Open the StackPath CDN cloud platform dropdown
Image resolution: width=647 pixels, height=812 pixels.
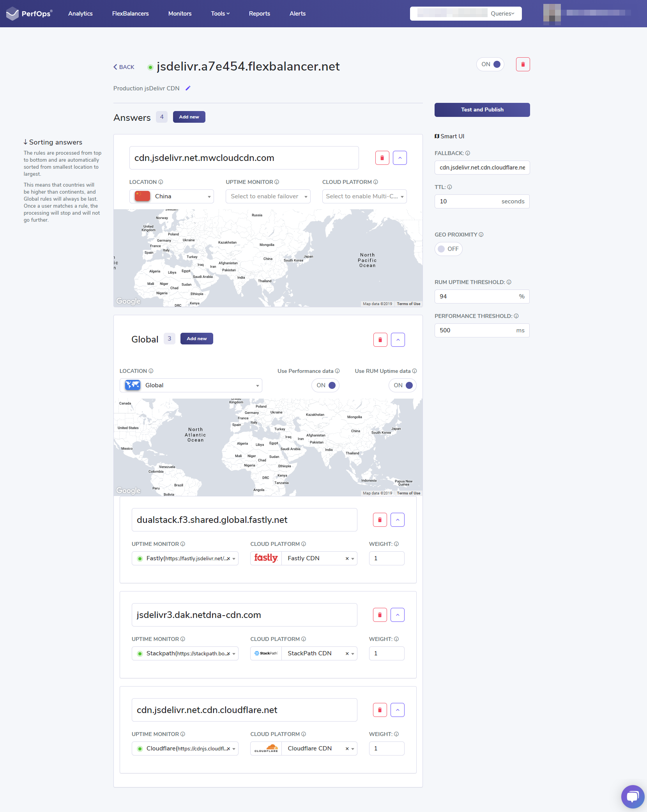(x=304, y=653)
